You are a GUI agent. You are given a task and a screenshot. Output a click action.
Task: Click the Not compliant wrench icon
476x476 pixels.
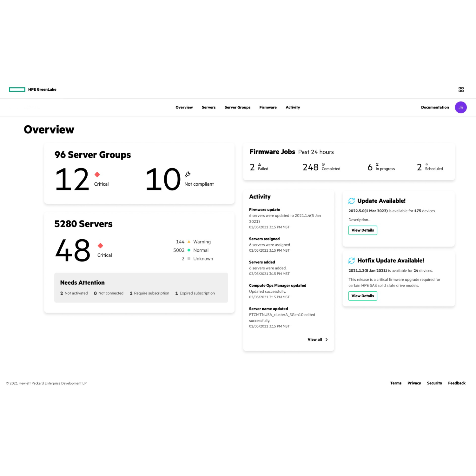(188, 175)
